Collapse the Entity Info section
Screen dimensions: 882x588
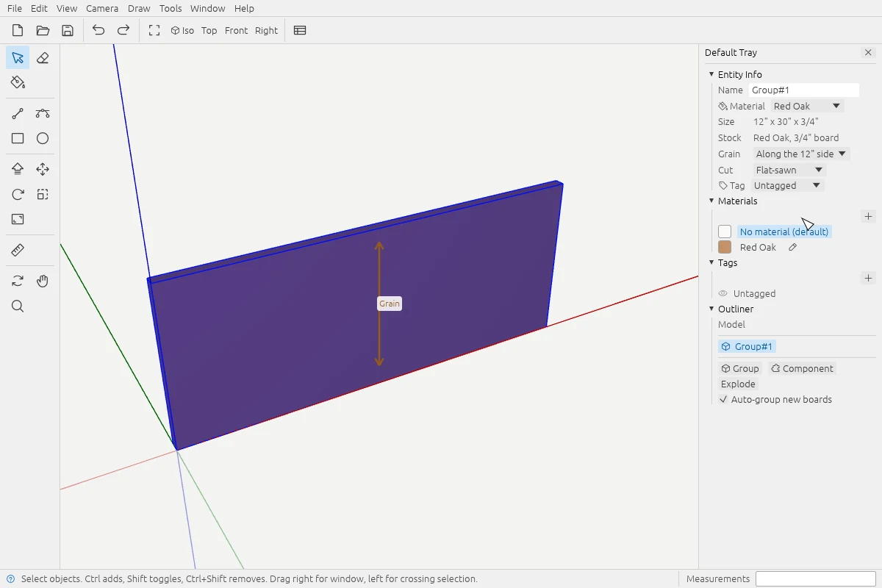[711, 74]
